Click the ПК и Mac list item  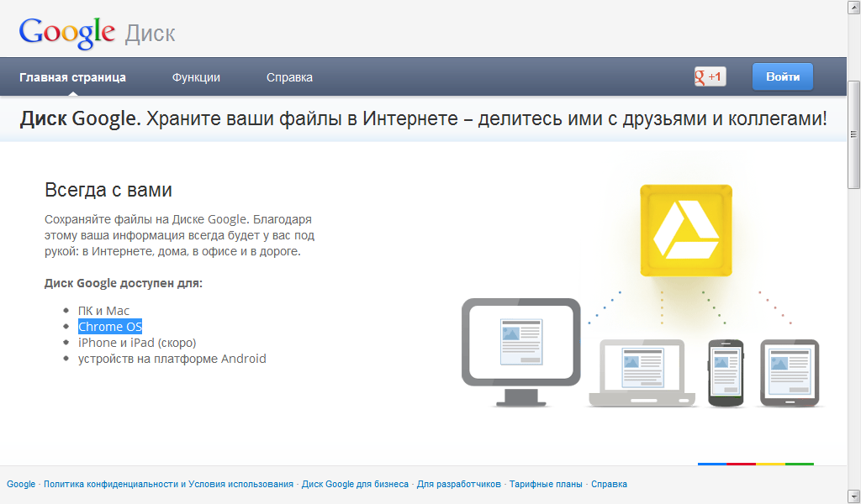[x=103, y=311]
